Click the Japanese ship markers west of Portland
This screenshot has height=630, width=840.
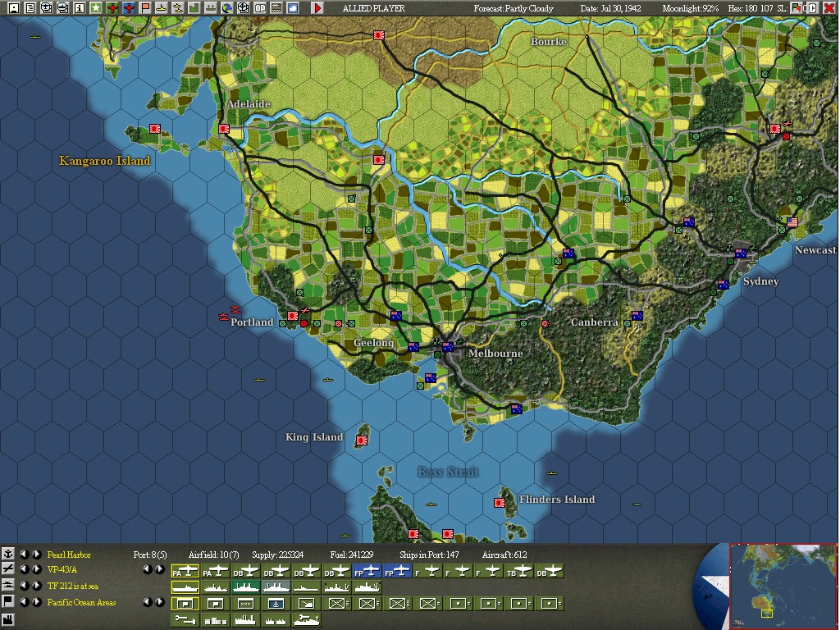point(230,313)
